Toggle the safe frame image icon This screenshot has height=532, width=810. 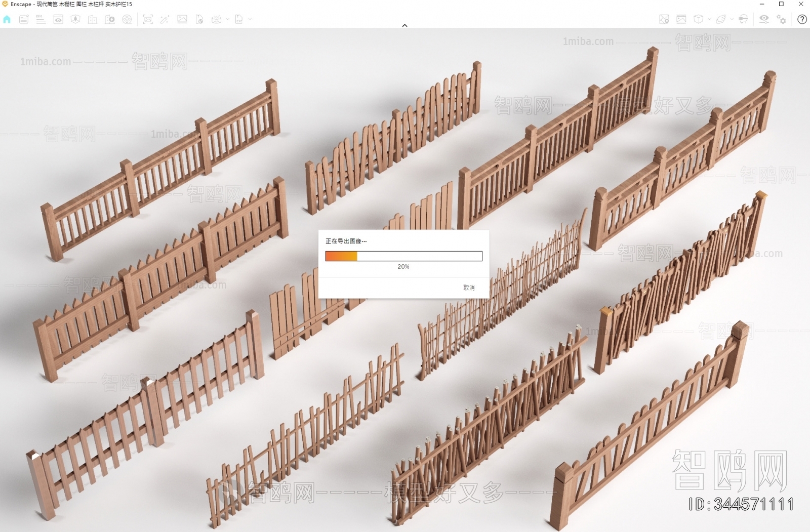(x=681, y=20)
